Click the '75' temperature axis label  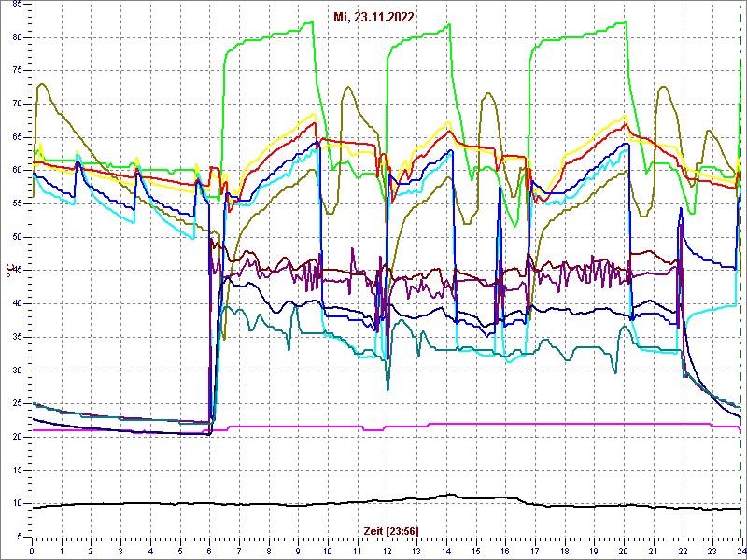16,71
